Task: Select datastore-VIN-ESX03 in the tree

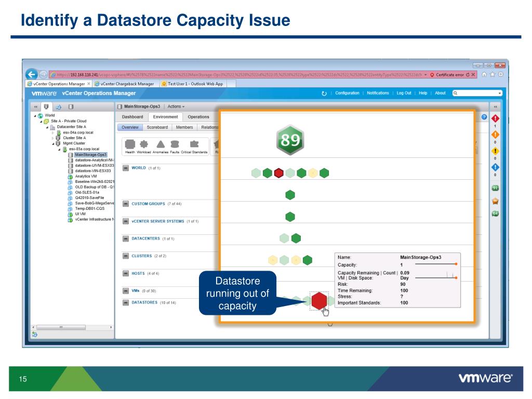Action: [x=92, y=171]
